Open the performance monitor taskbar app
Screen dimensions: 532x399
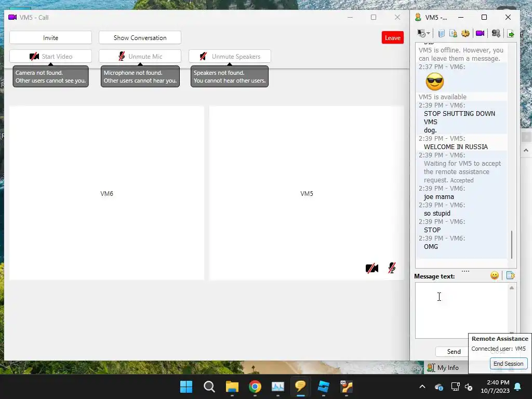[278, 387]
